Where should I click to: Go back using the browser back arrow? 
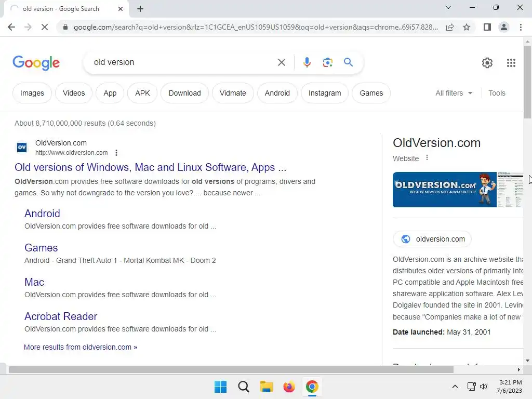point(11,27)
